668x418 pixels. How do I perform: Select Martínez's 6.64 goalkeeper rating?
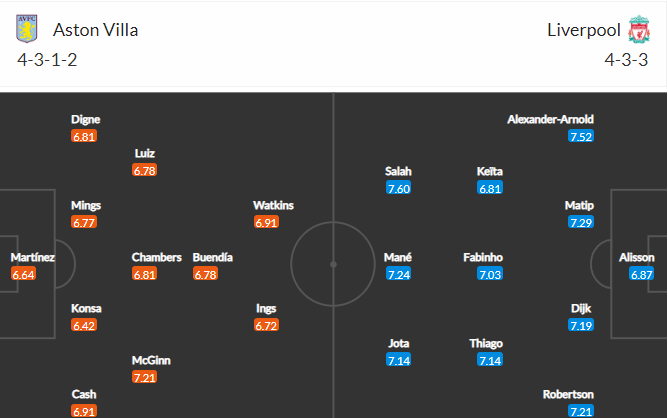[23, 274]
